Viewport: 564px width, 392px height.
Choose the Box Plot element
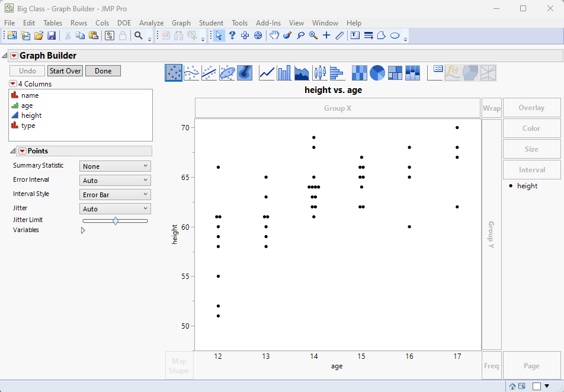319,73
